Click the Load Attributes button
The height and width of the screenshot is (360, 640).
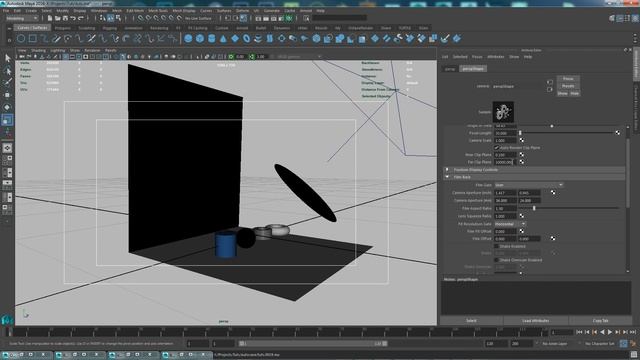tap(536, 321)
